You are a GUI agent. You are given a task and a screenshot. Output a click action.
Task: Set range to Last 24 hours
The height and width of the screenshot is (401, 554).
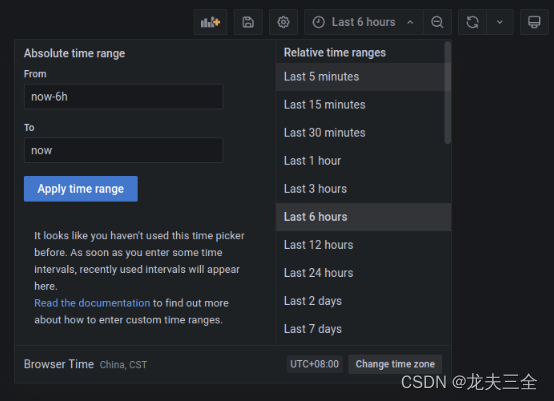pos(363,273)
